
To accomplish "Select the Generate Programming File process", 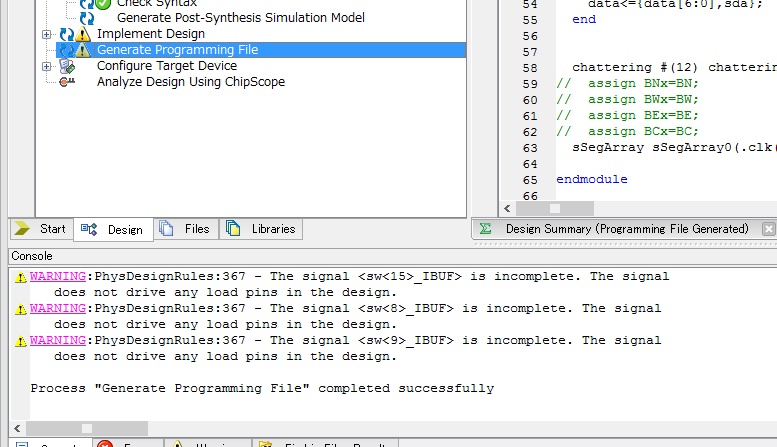I will pyautogui.click(x=178, y=50).
